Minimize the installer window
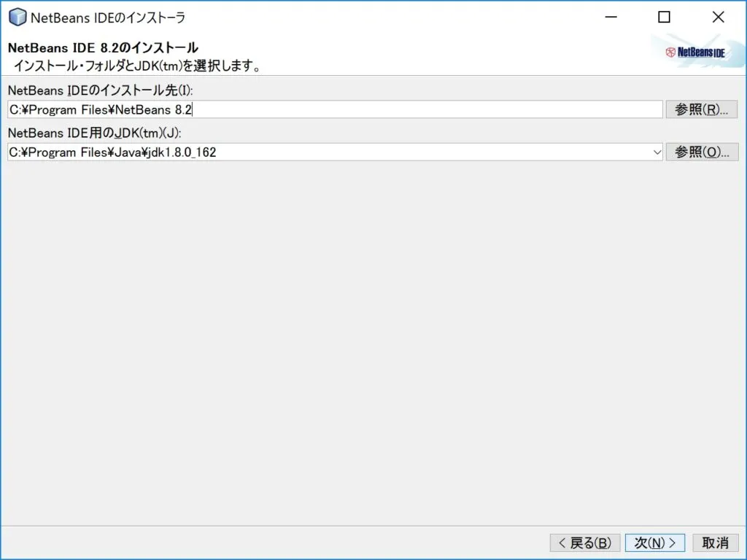 click(611, 17)
